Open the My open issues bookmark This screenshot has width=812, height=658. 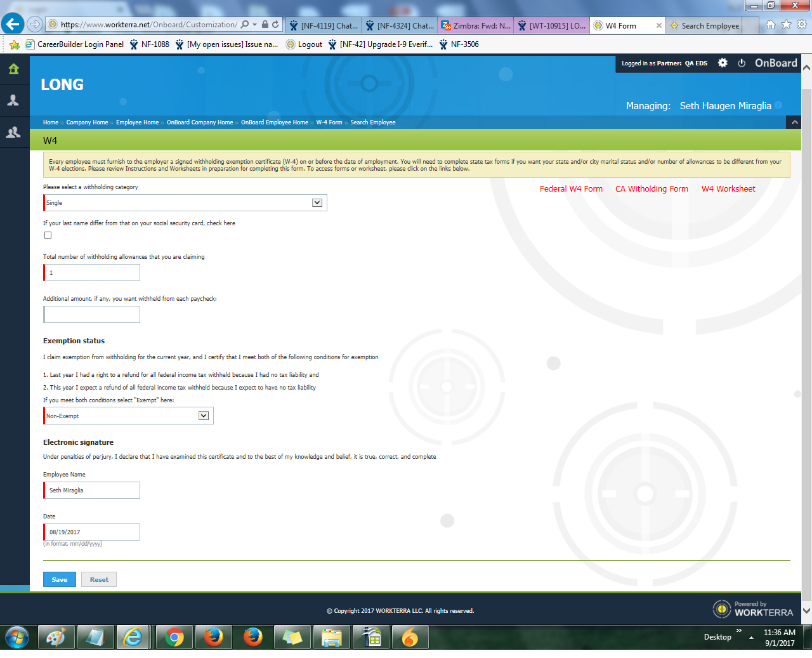pos(226,44)
